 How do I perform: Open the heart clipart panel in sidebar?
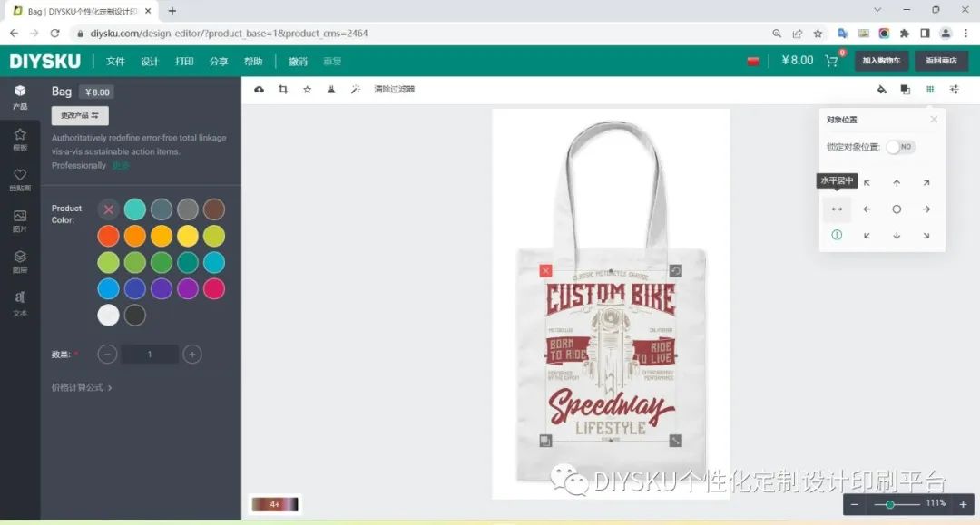(x=20, y=180)
